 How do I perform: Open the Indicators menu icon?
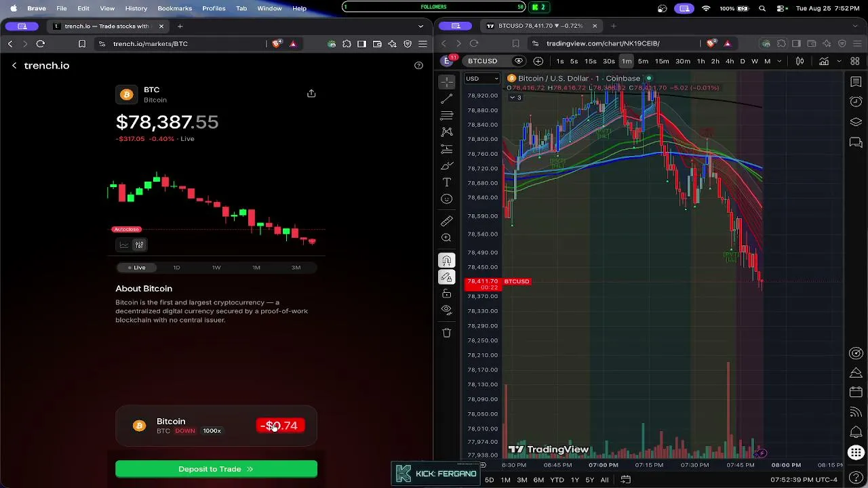click(x=824, y=61)
